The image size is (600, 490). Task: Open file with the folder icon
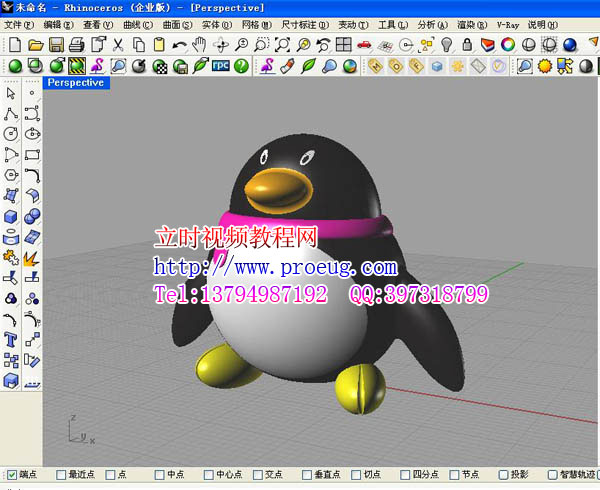click(x=36, y=45)
